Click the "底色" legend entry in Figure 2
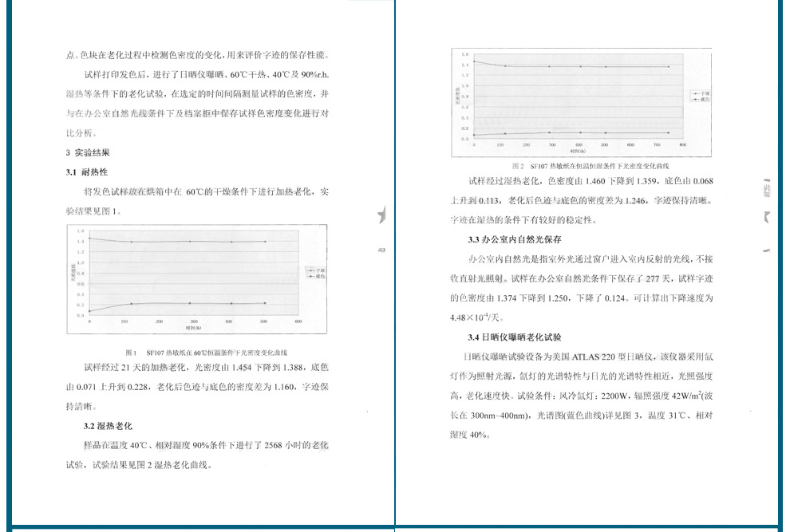Image resolution: width=790 pixels, height=532 pixels. [x=701, y=100]
